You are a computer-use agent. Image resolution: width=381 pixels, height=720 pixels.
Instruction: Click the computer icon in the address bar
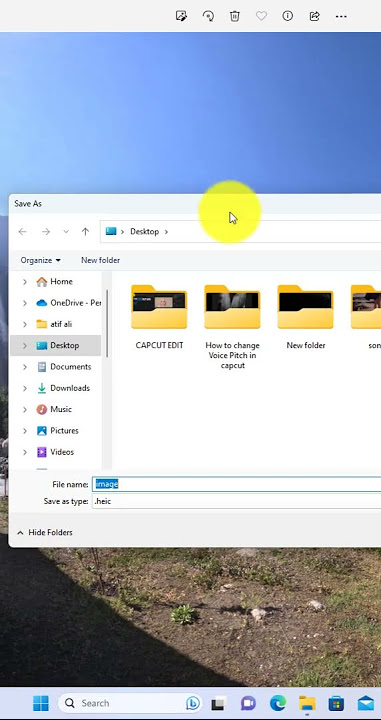[x=111, y=231]
